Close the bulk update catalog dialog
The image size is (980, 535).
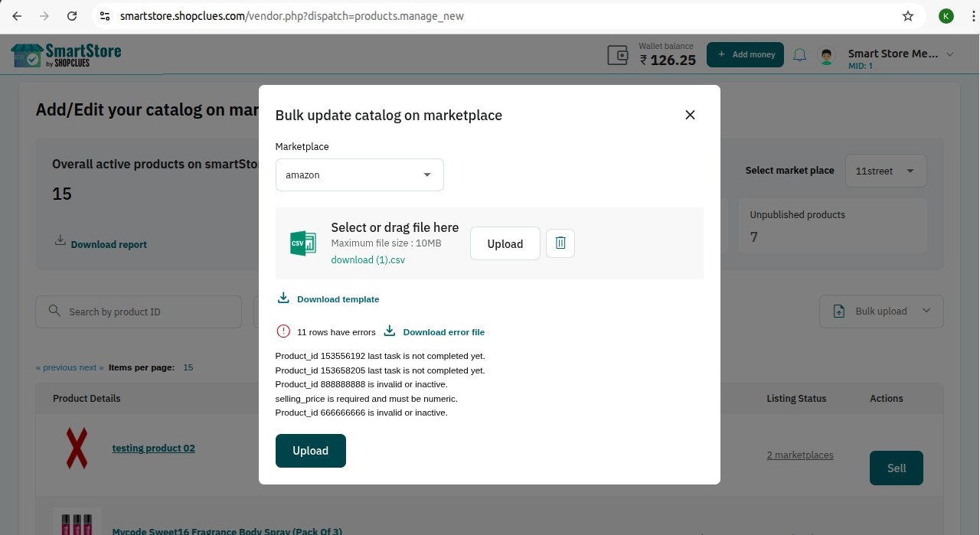[690, 115]
